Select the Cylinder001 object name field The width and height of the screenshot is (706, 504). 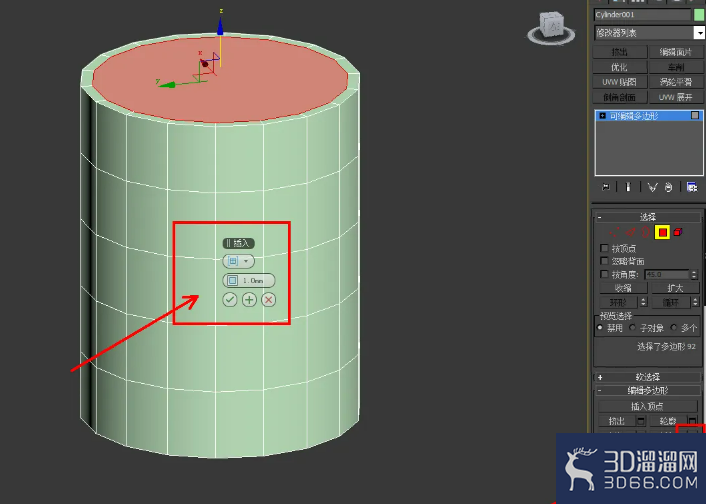coord(642,15)
